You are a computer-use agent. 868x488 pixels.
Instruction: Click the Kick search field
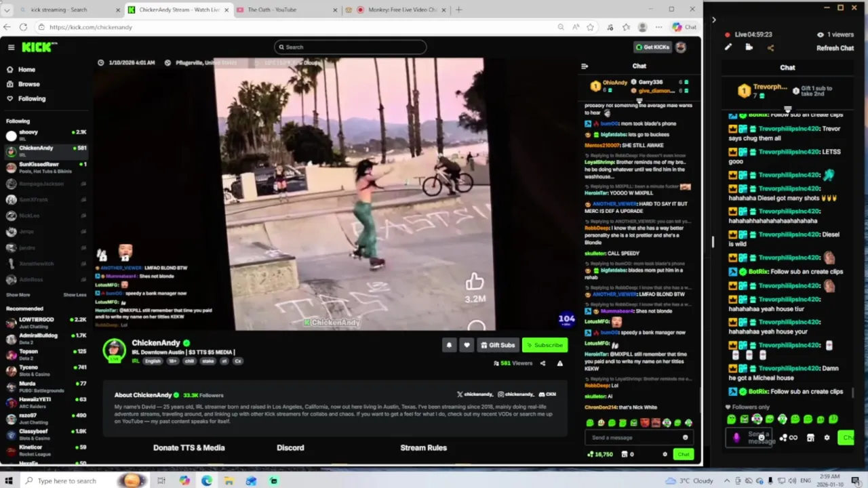(x=351, y=47)
